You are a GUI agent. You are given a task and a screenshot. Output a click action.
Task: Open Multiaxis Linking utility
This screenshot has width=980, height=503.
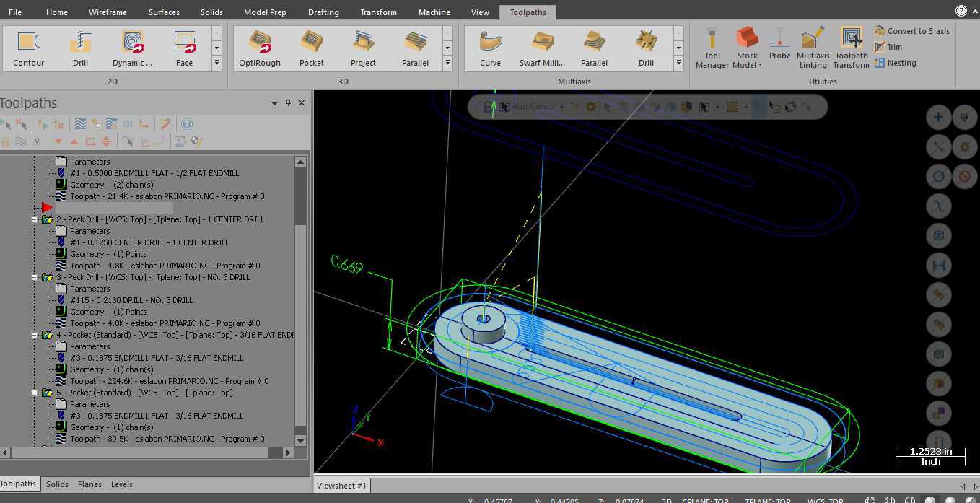813,49
